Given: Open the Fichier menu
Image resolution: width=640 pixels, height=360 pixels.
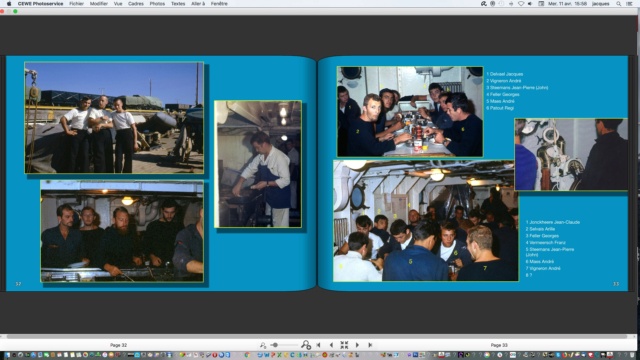Looking at the screenshot, I should click(x=76, y=4).
